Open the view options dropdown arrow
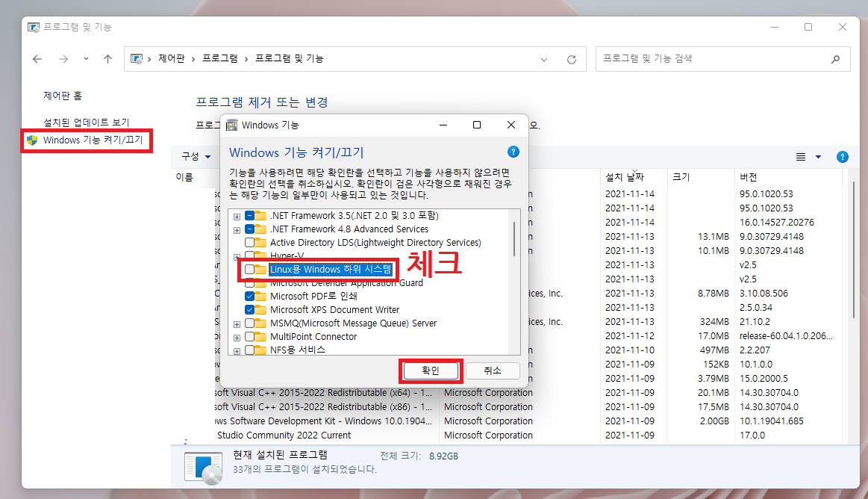This screenshot has width=868, height=499. point(818,158)
